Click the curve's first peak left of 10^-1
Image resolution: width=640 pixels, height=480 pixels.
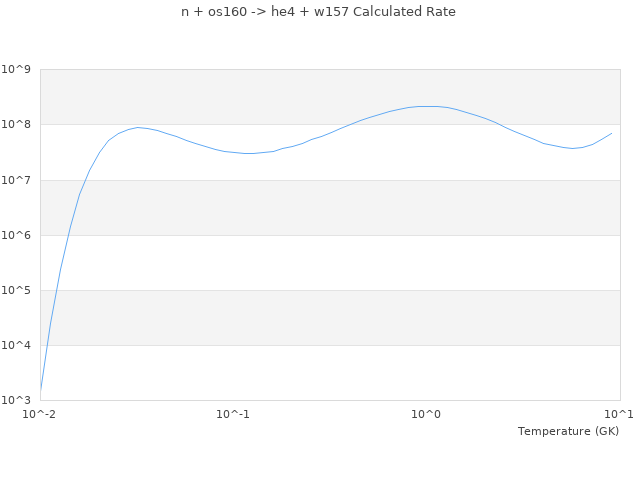tap(138, 127)
